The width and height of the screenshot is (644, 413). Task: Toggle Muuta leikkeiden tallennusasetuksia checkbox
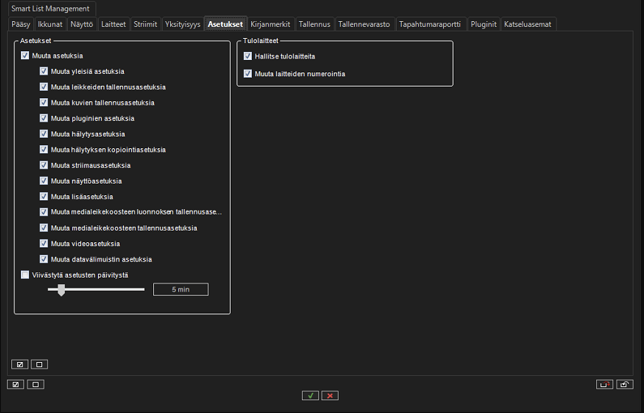pos(44,87)
